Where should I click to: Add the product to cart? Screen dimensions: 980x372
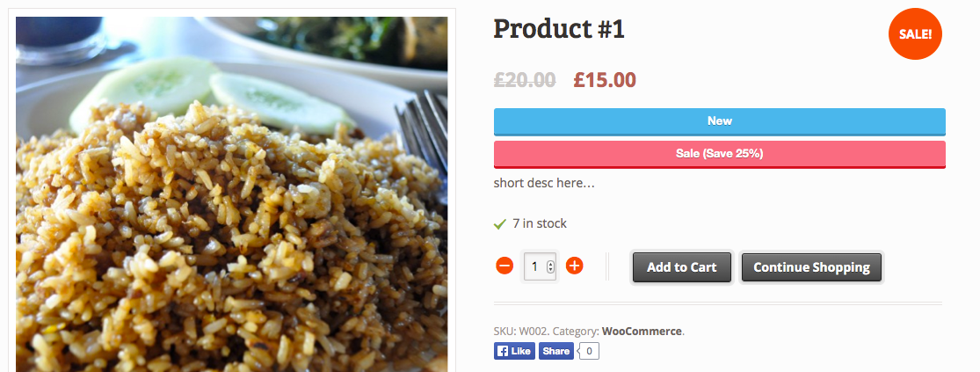pyautogui.click(x=681, y=267)
